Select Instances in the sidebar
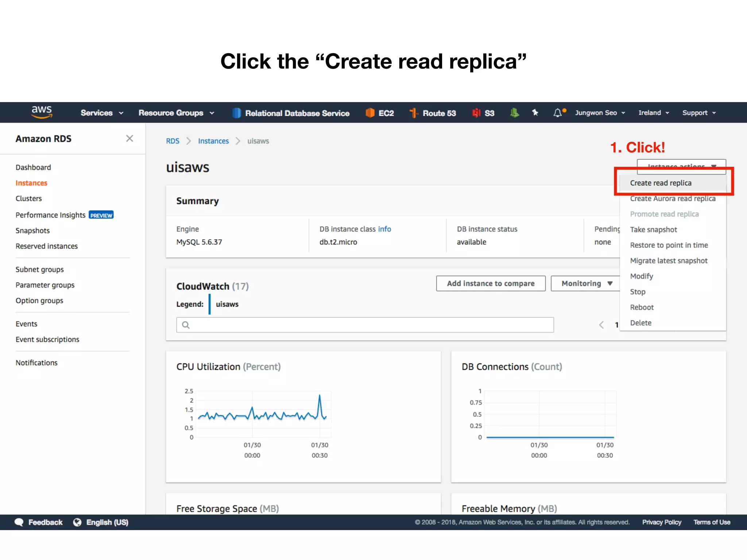 point(31,183)
